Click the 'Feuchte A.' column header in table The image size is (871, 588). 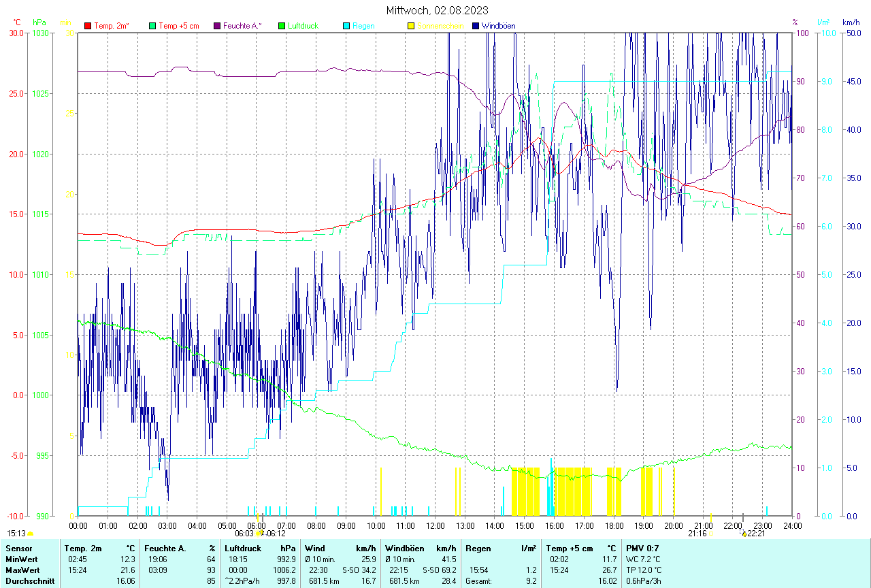pos(165,548)
